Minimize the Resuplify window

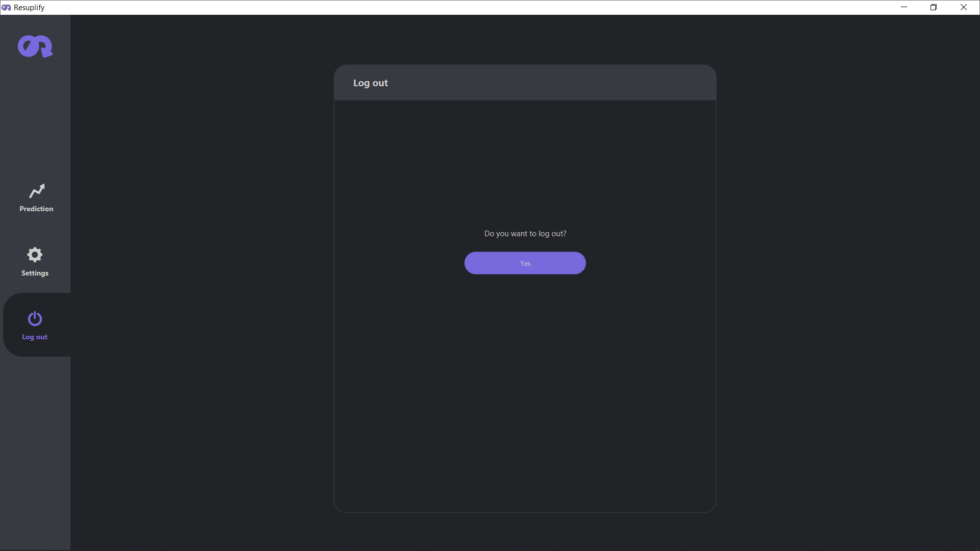(x=904, y=7)
